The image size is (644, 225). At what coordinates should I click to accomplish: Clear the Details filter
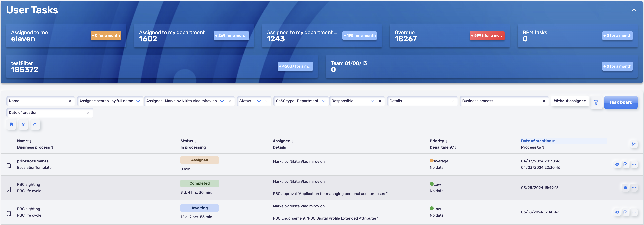[x=452, y=101]
